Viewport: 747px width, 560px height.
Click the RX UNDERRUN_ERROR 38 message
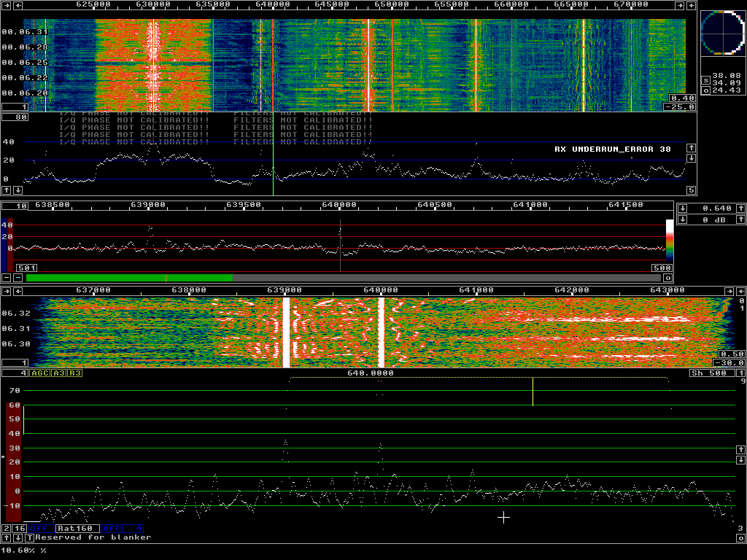click(x=612, y=149)
